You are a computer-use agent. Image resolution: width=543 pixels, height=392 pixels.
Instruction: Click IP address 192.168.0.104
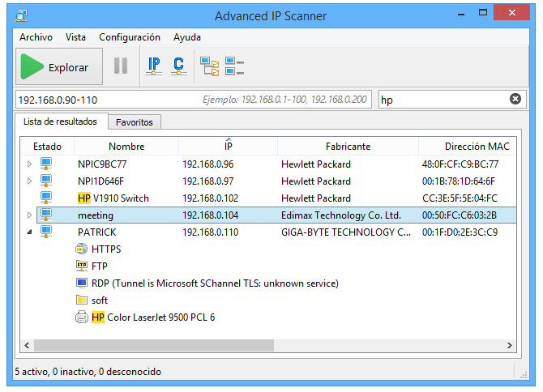(x=211, y=215)
